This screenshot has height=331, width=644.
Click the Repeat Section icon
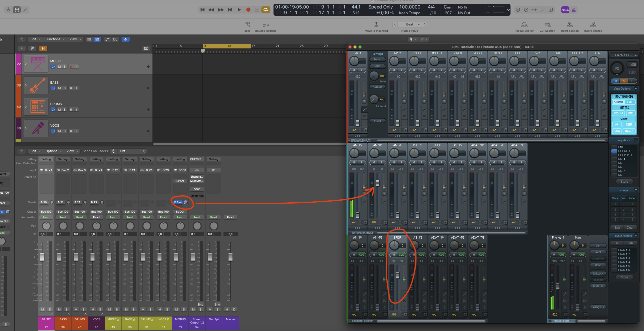[x=524, y=24]
